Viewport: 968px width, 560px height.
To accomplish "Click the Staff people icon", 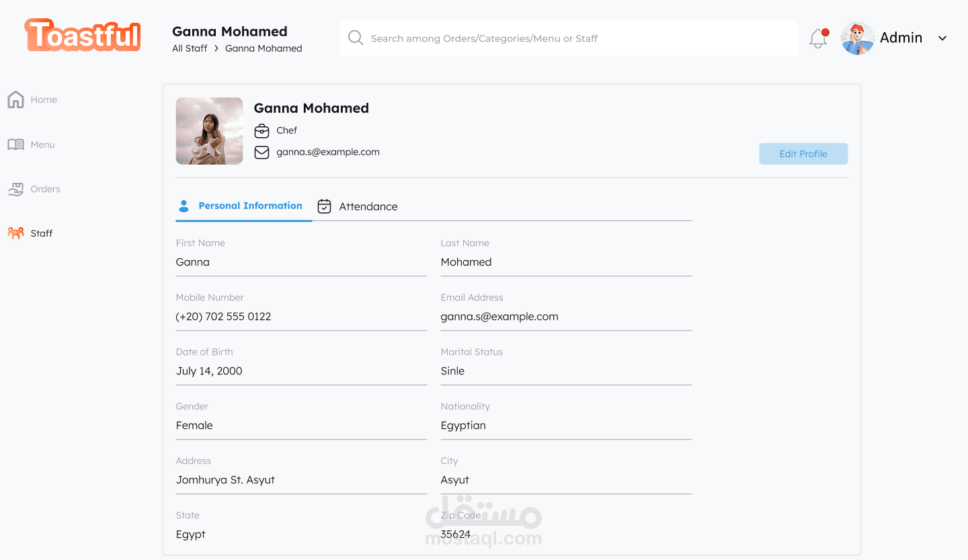I will tap(15, 233).
